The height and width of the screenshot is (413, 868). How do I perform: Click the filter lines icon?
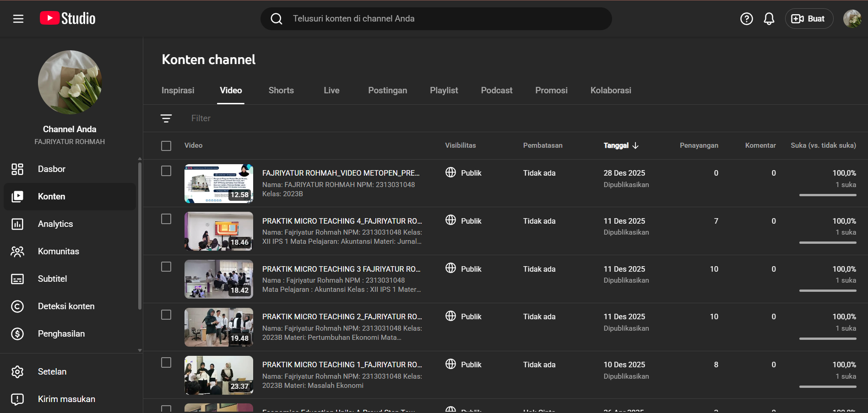(x=166, y=118)
